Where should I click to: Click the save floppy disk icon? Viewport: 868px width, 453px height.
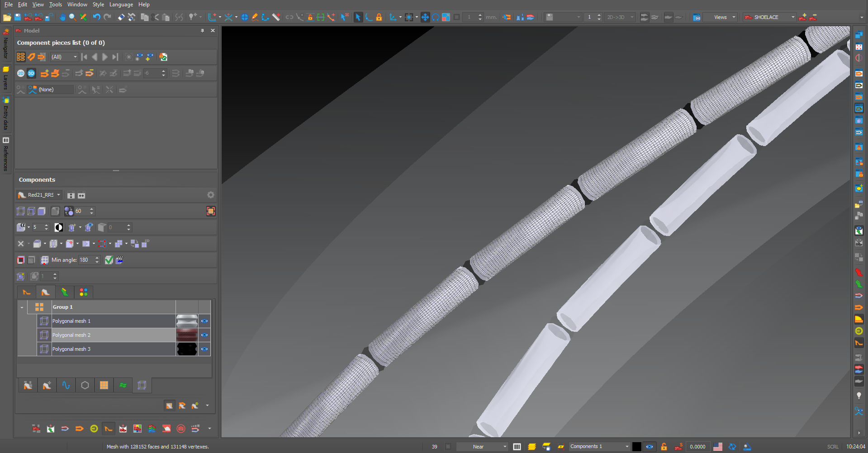tap(18, 17)
